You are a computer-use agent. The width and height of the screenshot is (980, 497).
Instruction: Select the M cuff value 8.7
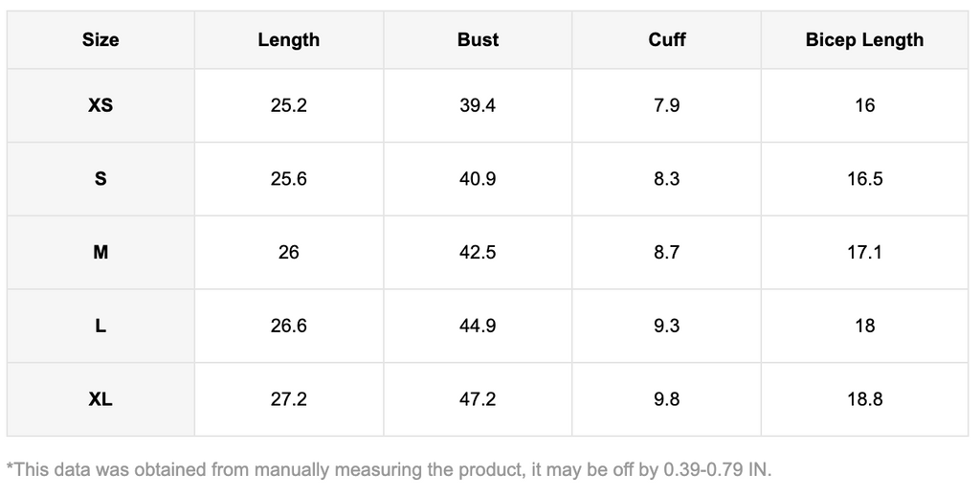click(667, 253)
